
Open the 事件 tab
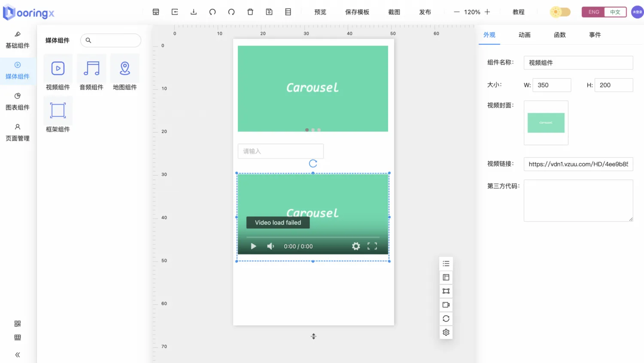[595, 35]
